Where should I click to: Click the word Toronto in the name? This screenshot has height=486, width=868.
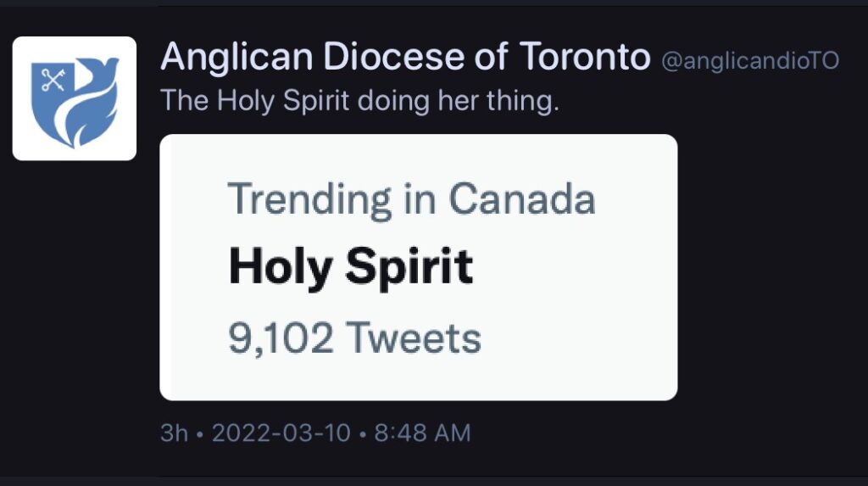[585, 57]
